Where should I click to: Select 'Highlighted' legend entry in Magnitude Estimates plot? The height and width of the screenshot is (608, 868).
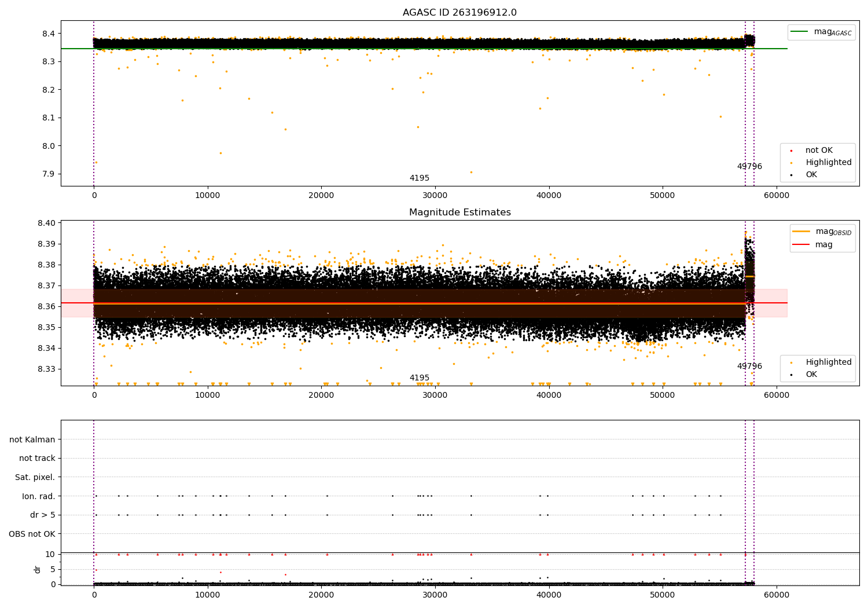(x=828, y=362)
